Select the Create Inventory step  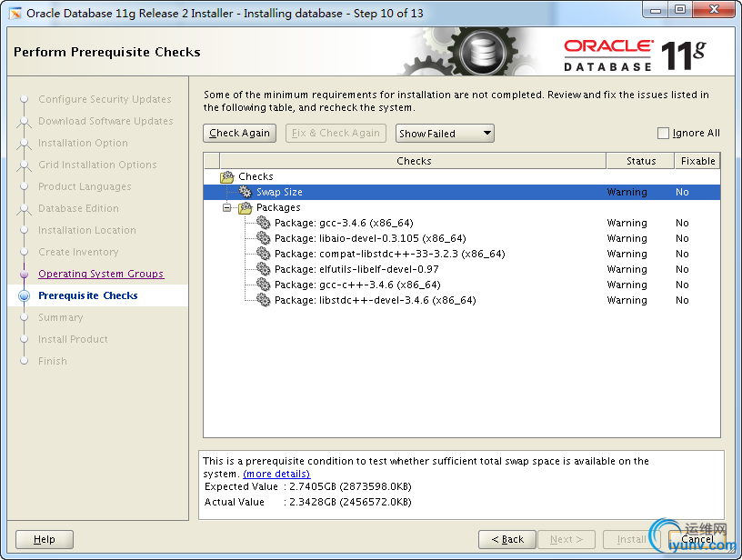pyautogui.click(x=78, y=252)
